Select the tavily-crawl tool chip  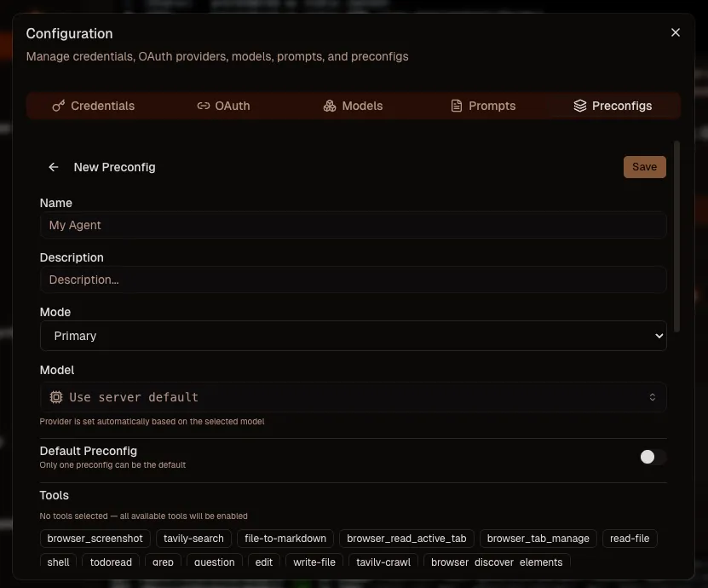(383, 562)
